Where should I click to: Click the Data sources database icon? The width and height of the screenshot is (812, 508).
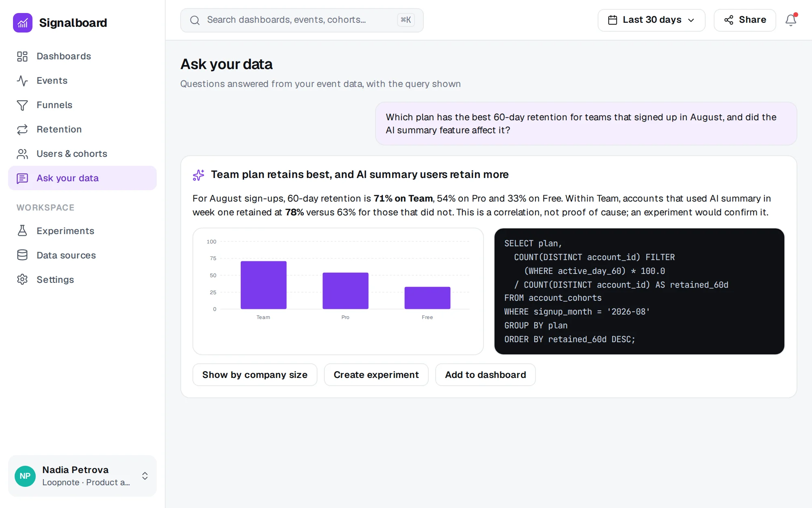click(22, 255)
